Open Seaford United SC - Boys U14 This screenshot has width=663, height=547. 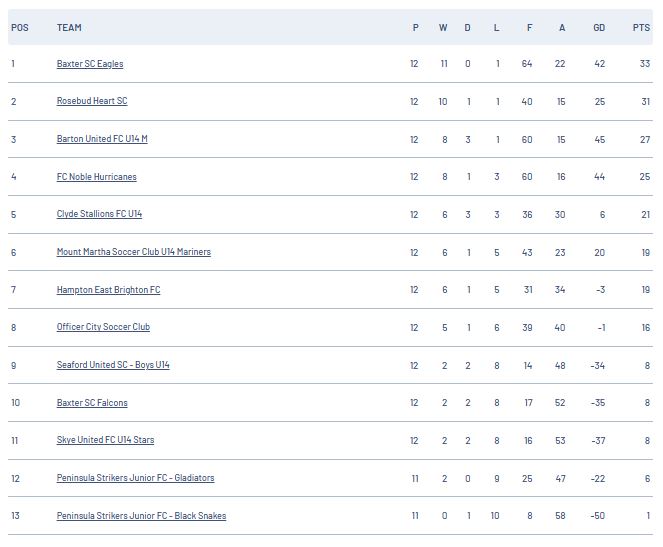click(x=113, y=365)
